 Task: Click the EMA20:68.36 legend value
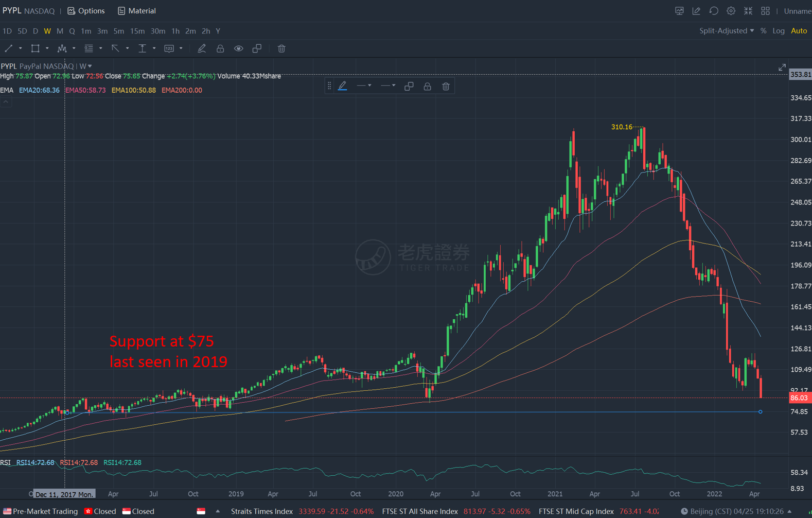pos(39,90)
